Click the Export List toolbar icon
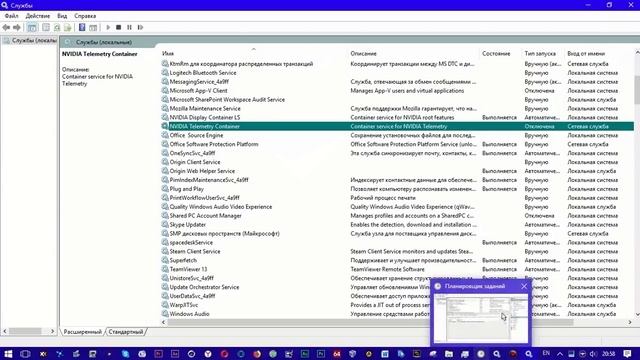This screenshot has width=640, height=360. (x=68, y=27)
